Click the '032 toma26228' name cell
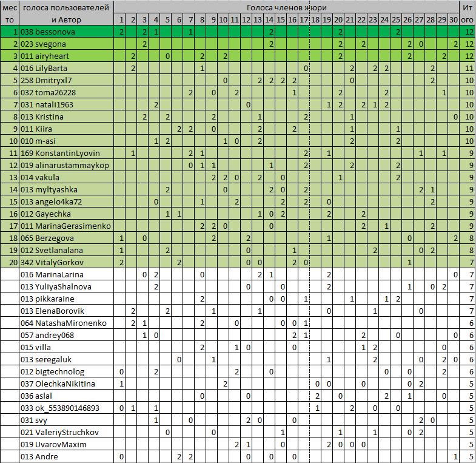Screen dimensions: 476x463 coord(66,93)
